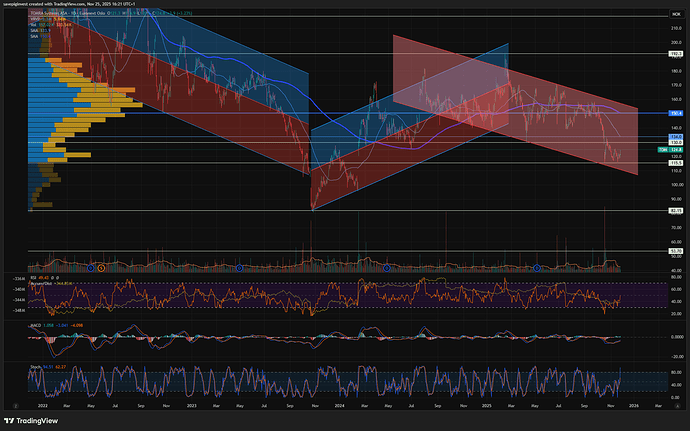
Task: Click the Stoch indicator label
Action: pyautogui.click(x=37, y=367)
